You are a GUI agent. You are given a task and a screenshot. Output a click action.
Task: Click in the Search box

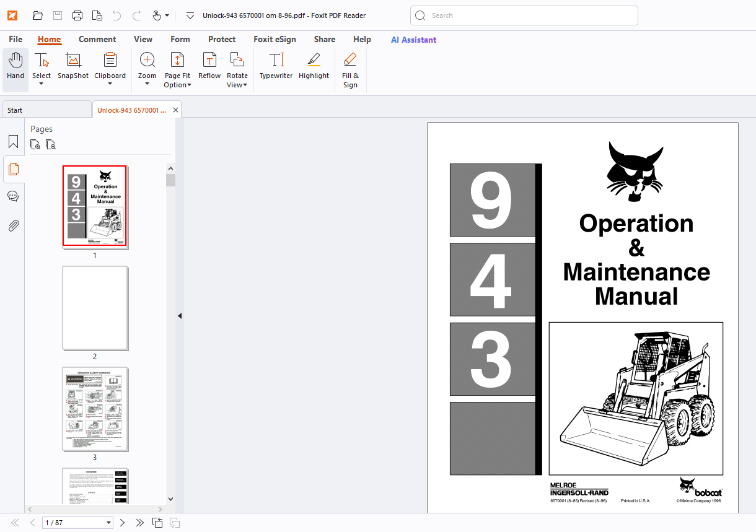point(524,15)
